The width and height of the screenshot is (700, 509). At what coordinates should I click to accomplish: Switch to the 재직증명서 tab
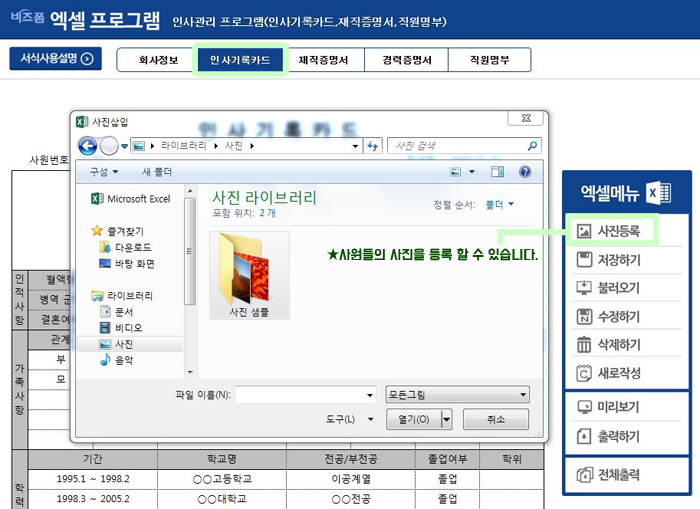point(323,60)
